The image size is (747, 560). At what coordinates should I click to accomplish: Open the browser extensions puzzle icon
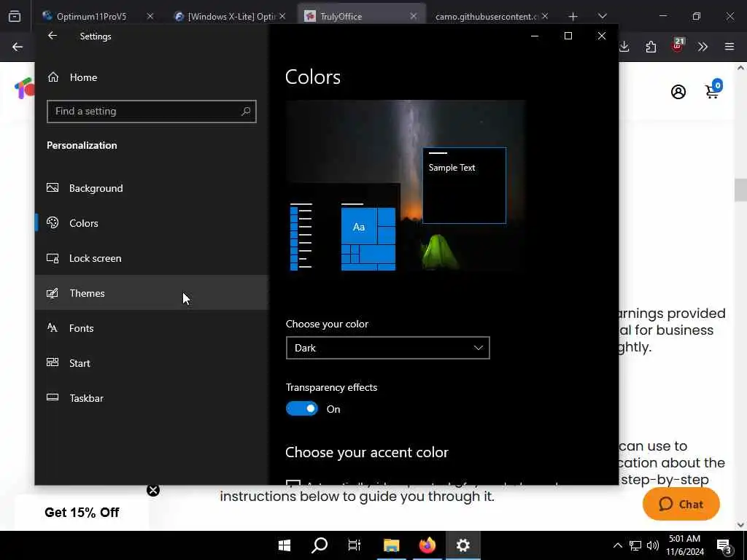tap(651, 47)
